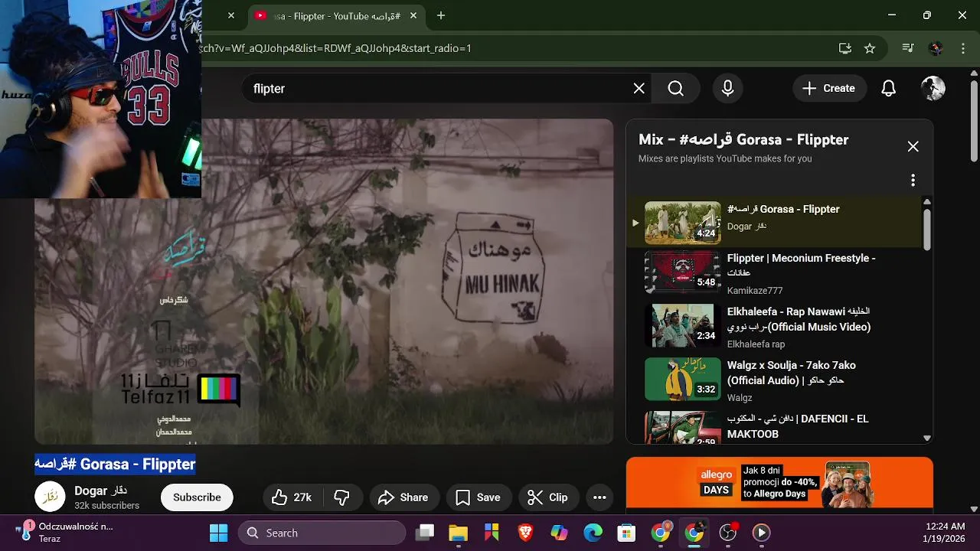980x551 pixels.
Task: Open OBS Studio from the taskbar
Action: click(727, 533)
